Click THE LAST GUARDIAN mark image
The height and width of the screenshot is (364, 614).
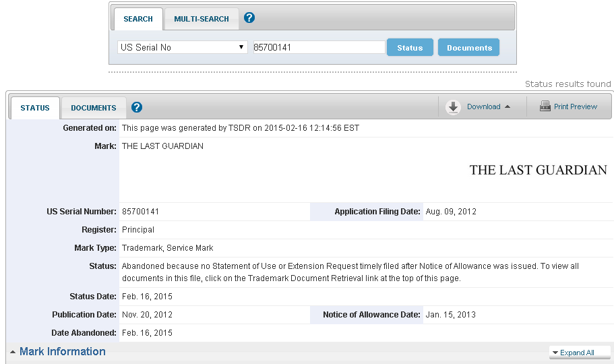pos(538,170)
